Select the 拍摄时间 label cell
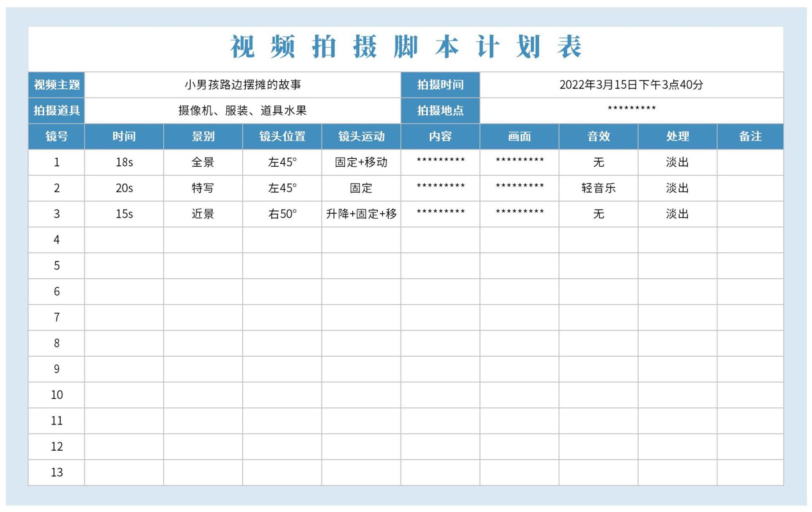 pos(440,85)
